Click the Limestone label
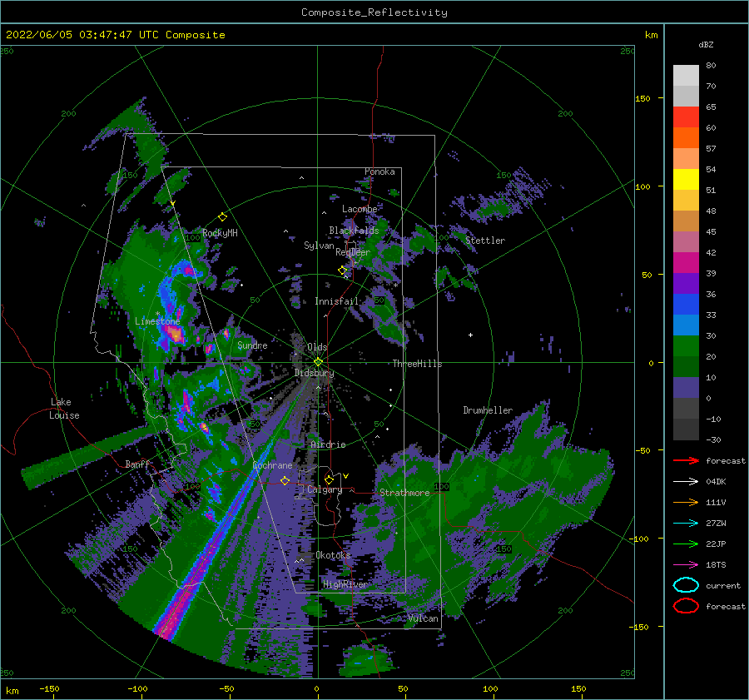 pyautogui.click(x=157, y=321)
